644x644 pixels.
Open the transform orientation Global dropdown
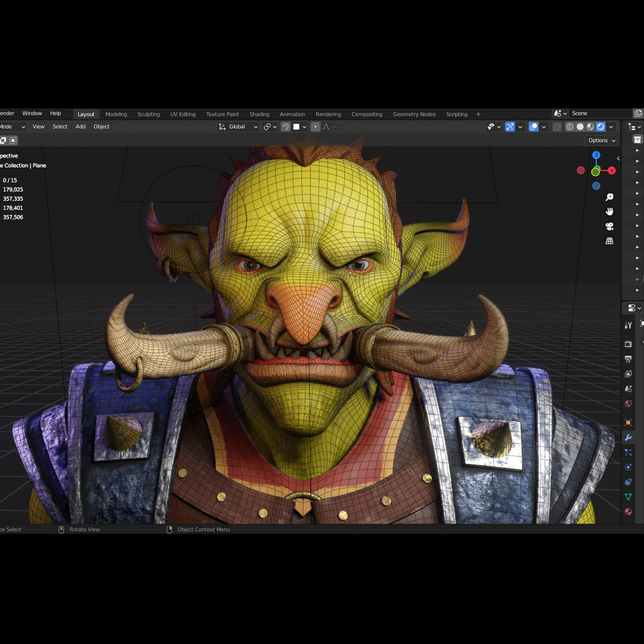point(237,127)
